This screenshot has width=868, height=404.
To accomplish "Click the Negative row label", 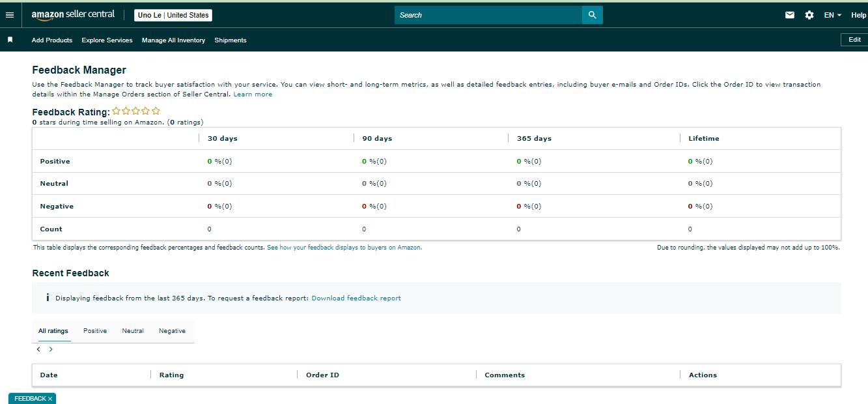I will [57, 206].
